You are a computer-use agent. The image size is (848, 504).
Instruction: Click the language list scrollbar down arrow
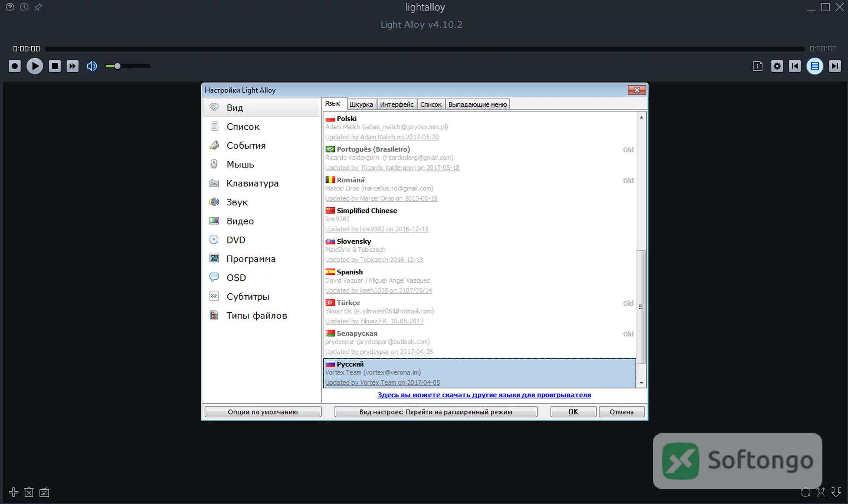pyautogui.click(x=641, y=383)
